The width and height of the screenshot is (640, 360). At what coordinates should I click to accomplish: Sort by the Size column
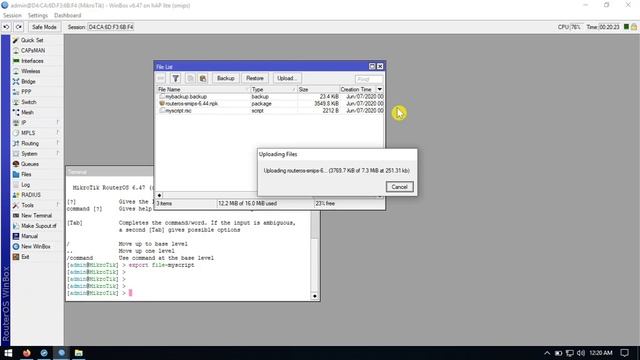pos(318,89)
